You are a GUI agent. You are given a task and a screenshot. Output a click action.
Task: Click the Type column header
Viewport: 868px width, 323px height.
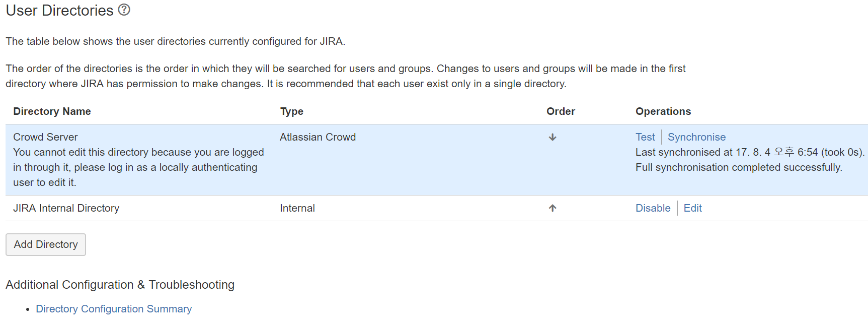[x=292, y=111]
